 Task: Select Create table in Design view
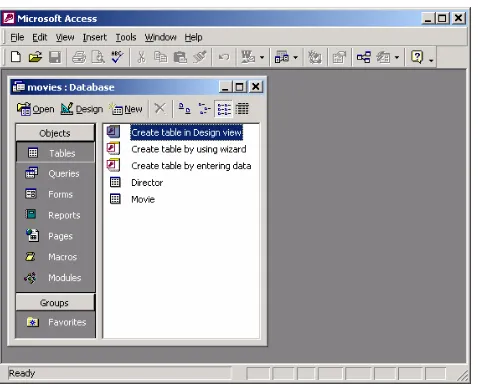point(186,132)
